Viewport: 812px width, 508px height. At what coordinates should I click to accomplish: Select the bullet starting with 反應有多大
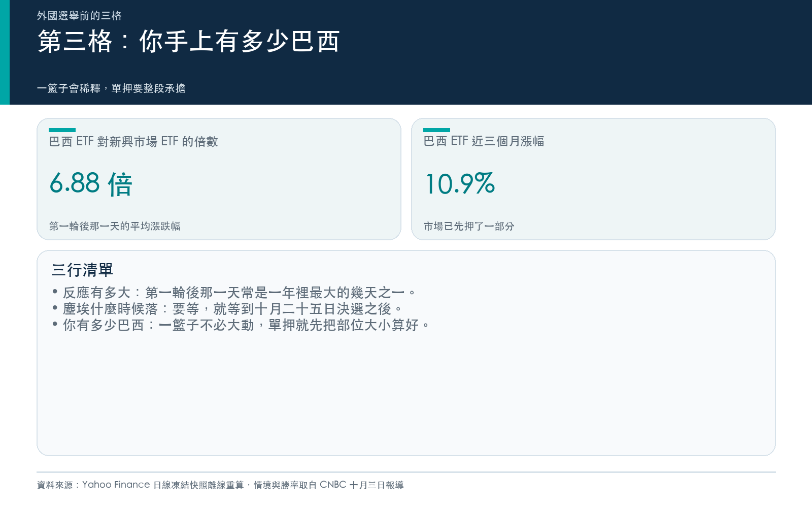point(234,293)
